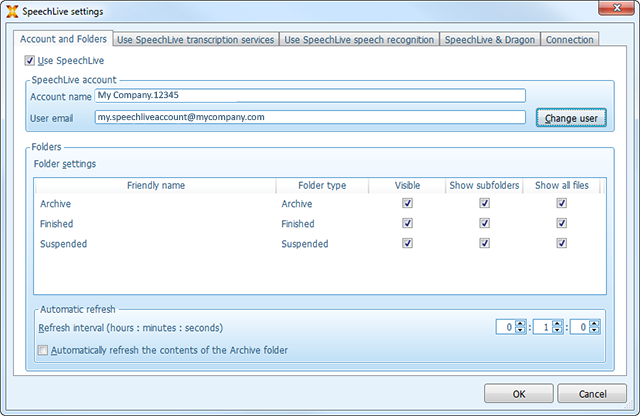The width and height of the screenshot is (640, 416).
Task: Click the Folder type column header
Action: tap(322, 185)
